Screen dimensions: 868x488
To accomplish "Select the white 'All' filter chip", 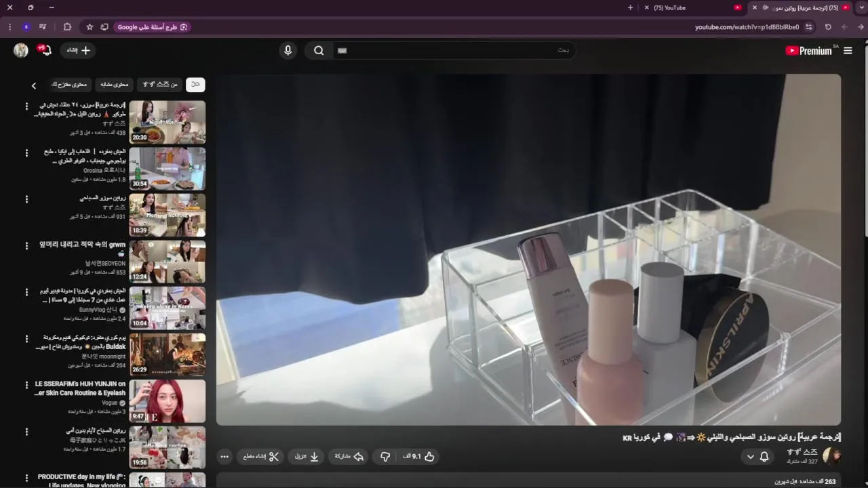I will (x=195, y=85).
